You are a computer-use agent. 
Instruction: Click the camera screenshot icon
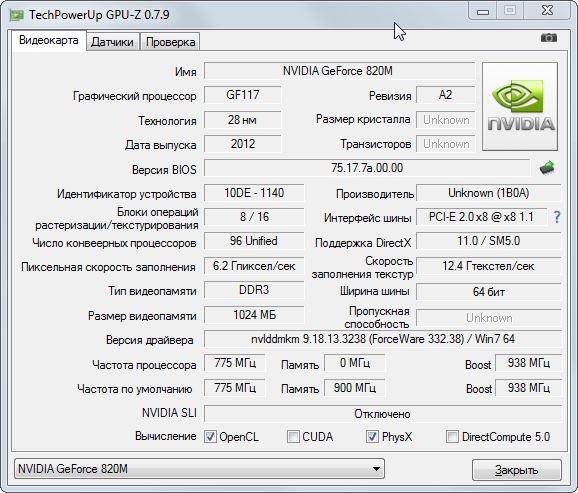(549, 38)
